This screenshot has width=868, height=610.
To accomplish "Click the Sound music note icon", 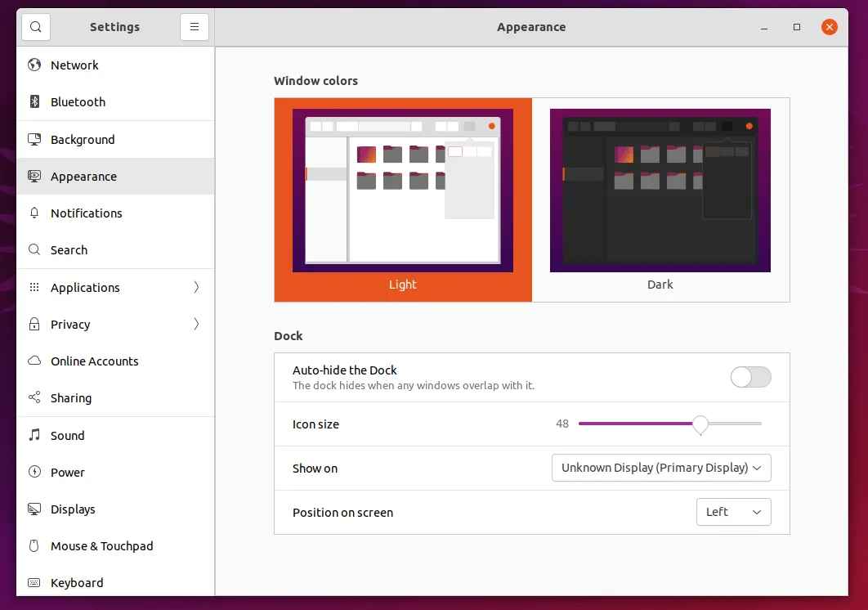I will coord(34,435).
